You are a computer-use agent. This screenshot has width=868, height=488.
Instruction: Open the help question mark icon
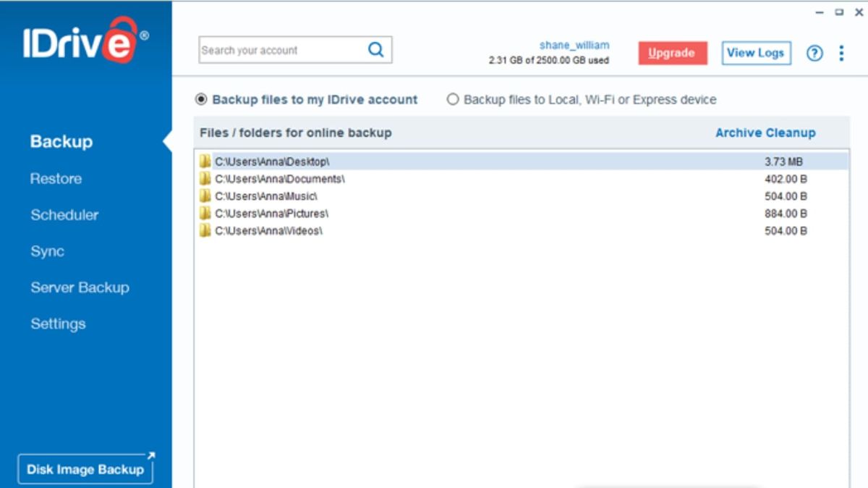pos(814,53)
